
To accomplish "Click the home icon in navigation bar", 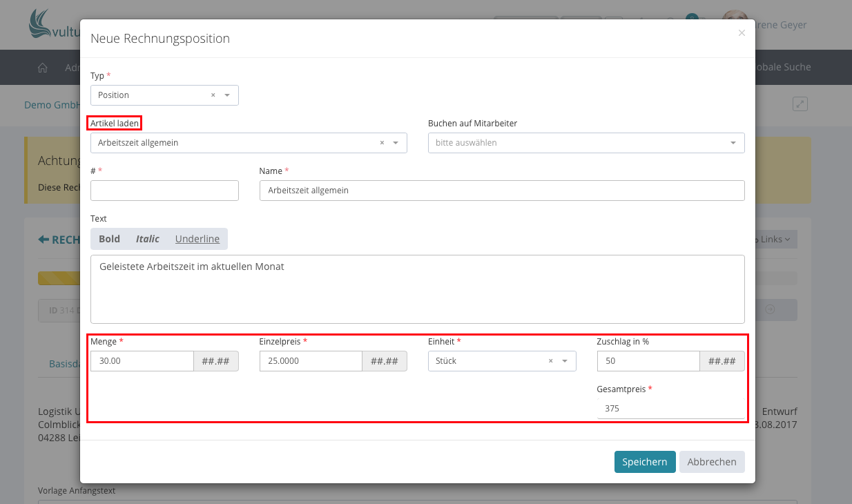I will (x=43, y=68).
